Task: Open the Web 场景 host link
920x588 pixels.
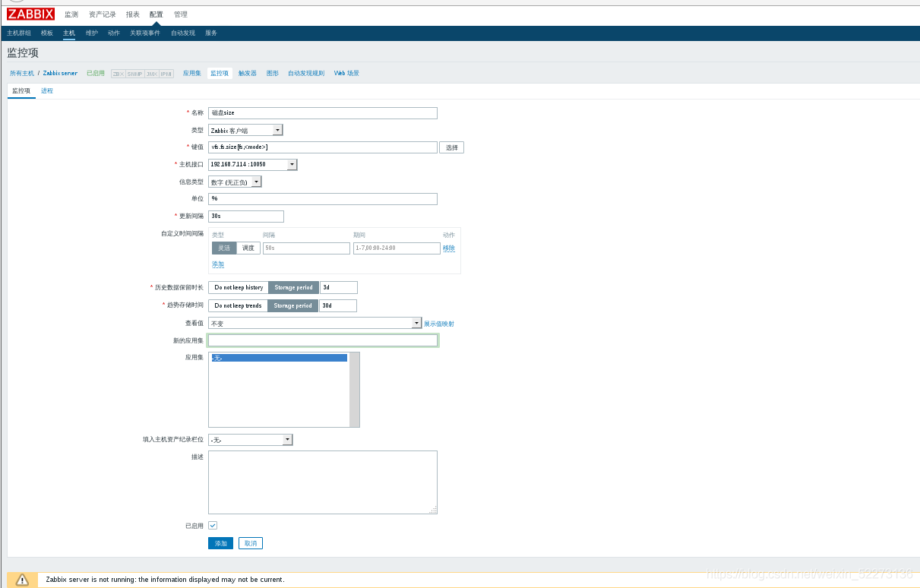Action: 346,74
